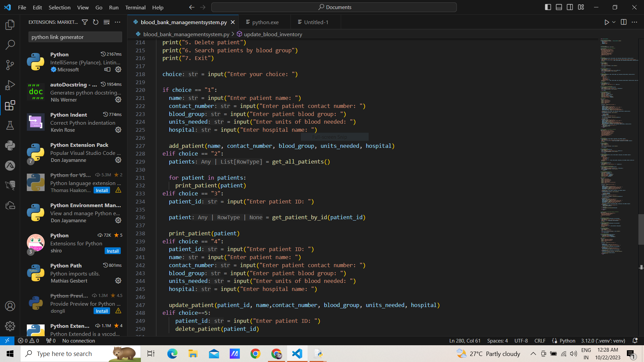Select Python interpreter 3.12.0 venv

point(603,341)
